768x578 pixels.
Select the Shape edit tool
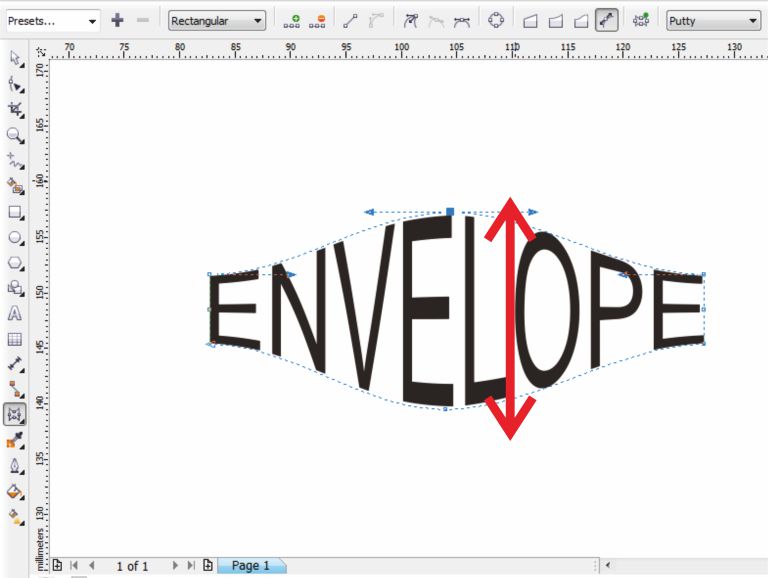tap(15, 84)
